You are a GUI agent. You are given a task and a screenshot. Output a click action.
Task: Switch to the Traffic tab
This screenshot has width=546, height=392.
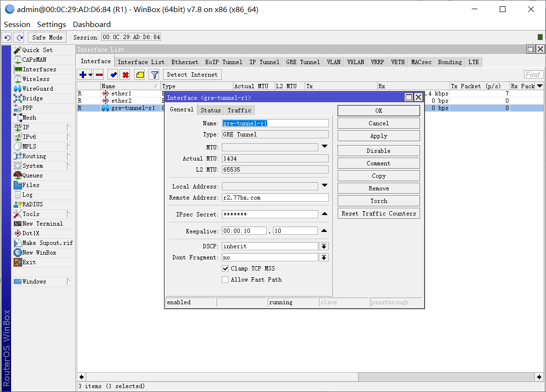[x=240, y=110]
